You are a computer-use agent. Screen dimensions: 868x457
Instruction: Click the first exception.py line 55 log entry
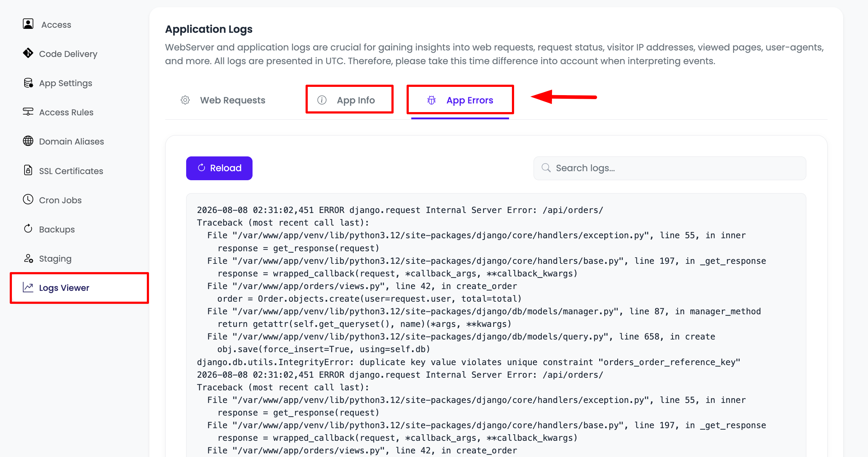(477, 235)
